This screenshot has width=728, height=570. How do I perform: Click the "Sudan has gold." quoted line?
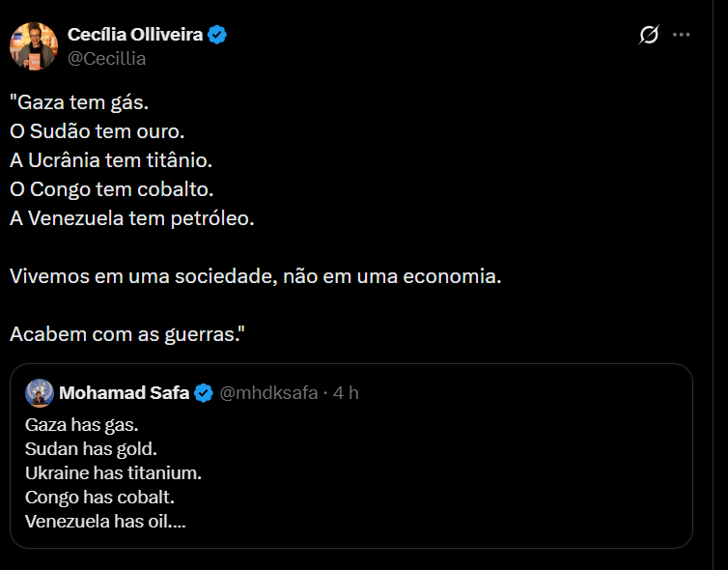coord(91,448)
